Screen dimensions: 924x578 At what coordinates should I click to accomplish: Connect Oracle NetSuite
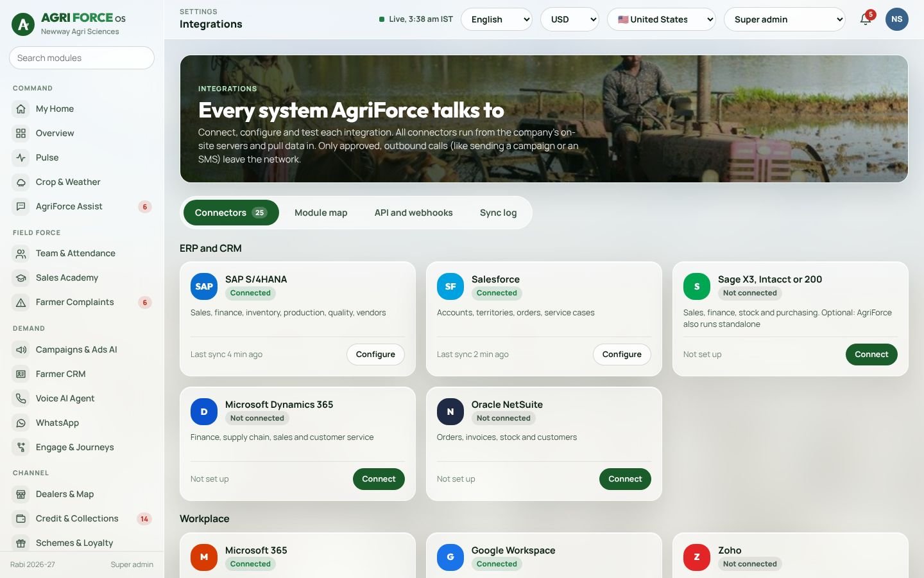click(625, 479)
